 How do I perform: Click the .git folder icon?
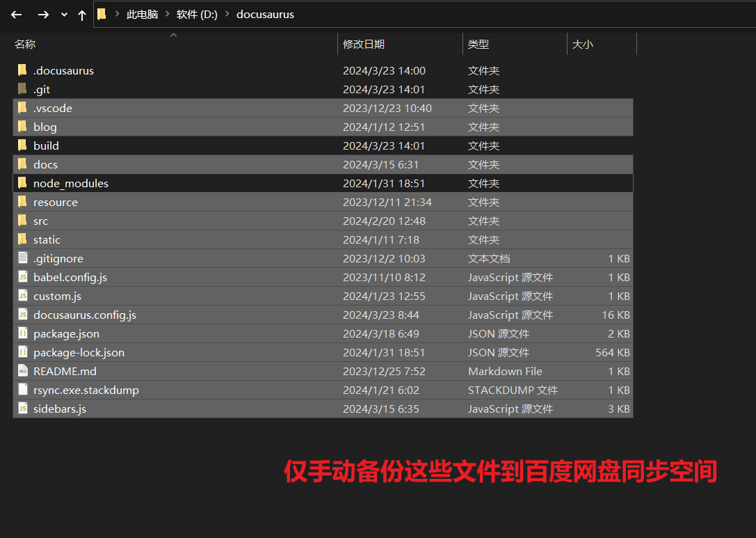tap(22, 89)
